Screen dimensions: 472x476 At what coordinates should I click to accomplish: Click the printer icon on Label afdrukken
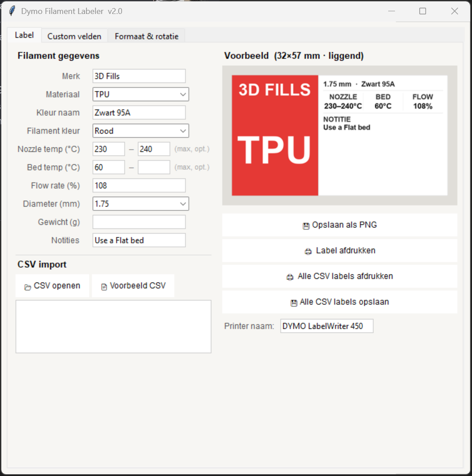tap(308, 251)
